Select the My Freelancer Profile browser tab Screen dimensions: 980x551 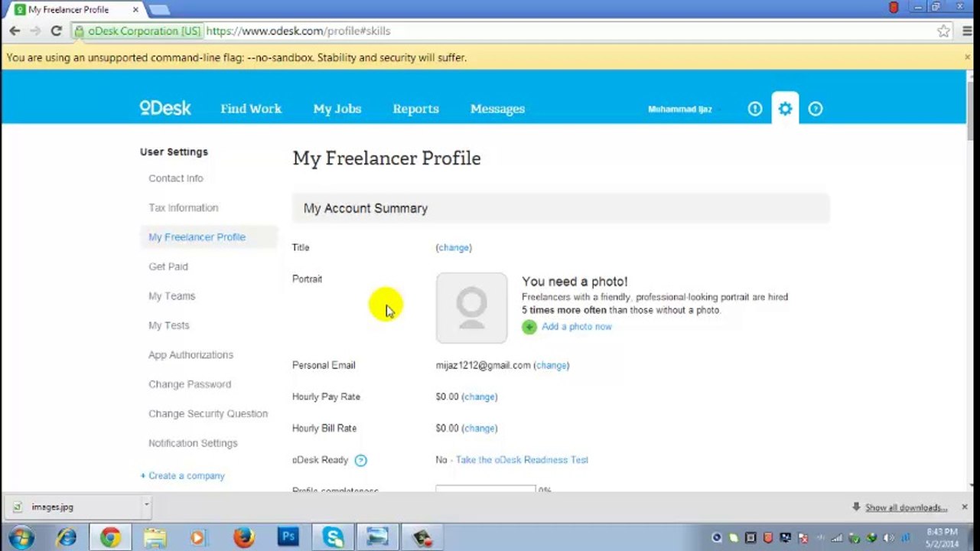75,10
